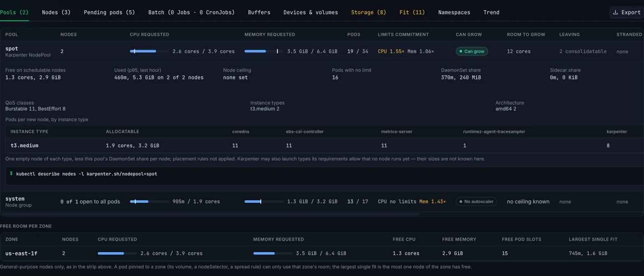The height and width of the screenshot is (276, 644).
Task: Click the '745m, 1.6 GiB' largest single fit
Action: point(588,253)
